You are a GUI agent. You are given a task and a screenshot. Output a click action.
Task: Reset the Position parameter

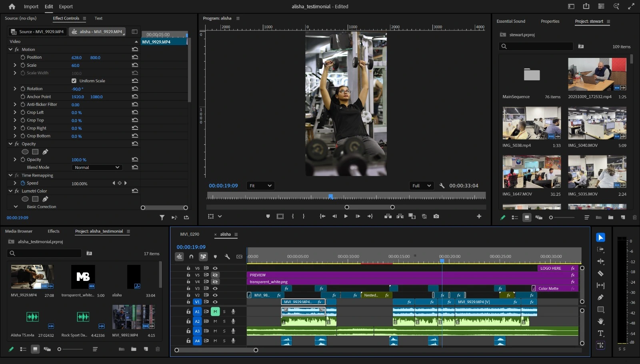(135, 58)
